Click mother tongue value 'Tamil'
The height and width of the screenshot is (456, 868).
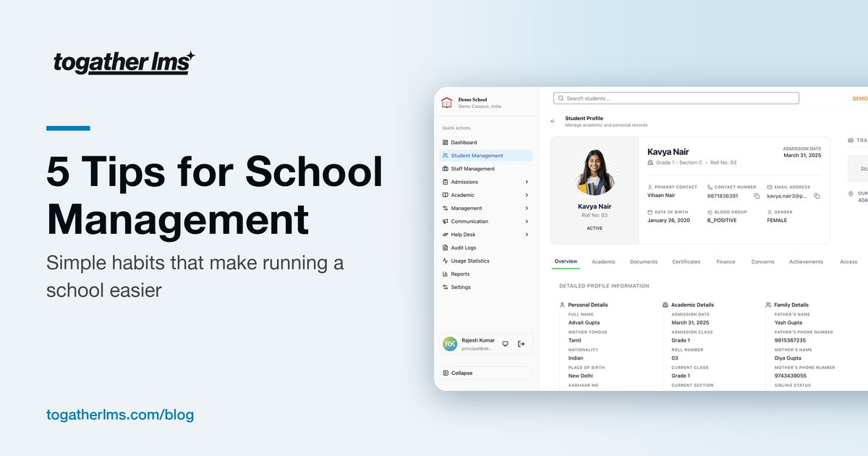(x=575, y=340)
